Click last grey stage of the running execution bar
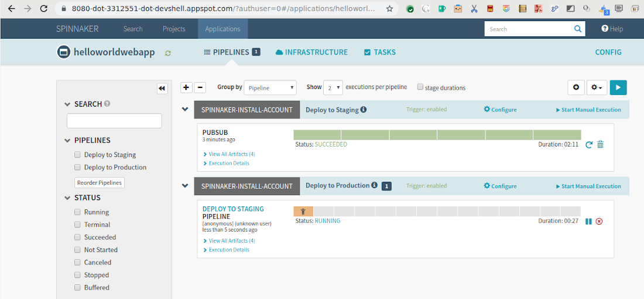 (x=570, y=212)
